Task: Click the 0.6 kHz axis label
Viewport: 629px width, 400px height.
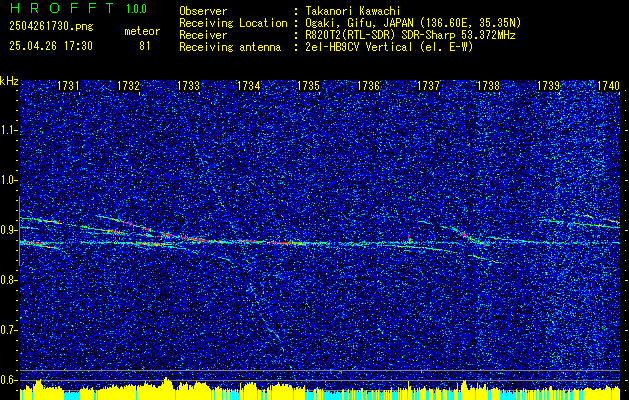Action: [8, 380]
